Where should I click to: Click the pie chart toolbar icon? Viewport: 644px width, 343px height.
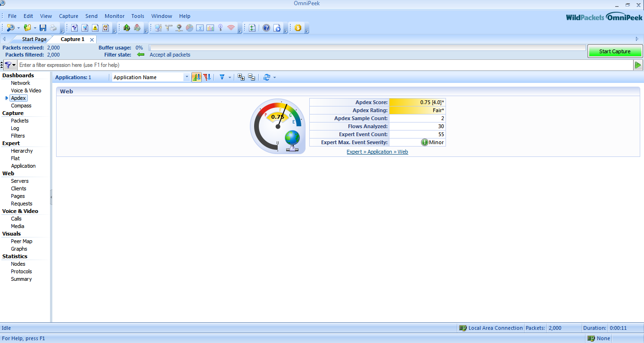[x=190, y=28]
